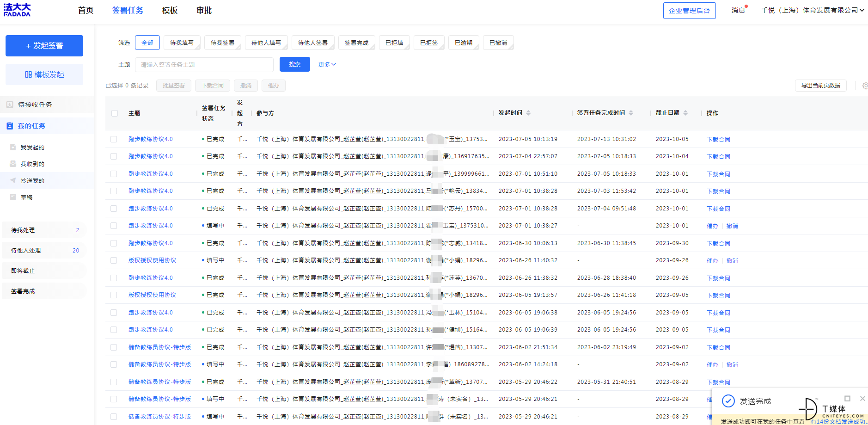Open the table settings gear icon
Viewport: 868px width, 425px height.
(x=865, y=86)
